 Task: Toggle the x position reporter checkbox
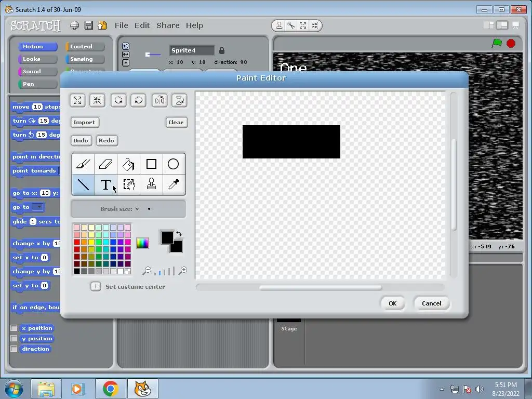point(14,328)
